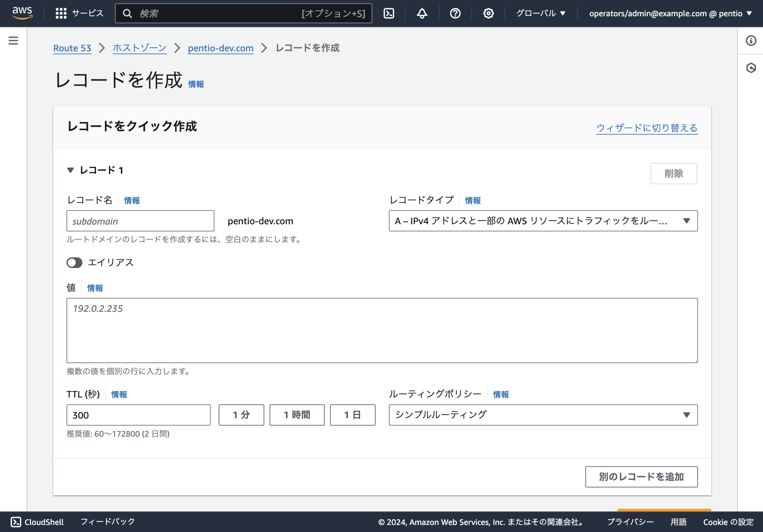This screenshot has height=532, width=763.
Task: Expand the left hamburger navigation menu
Action: point(13,41)
